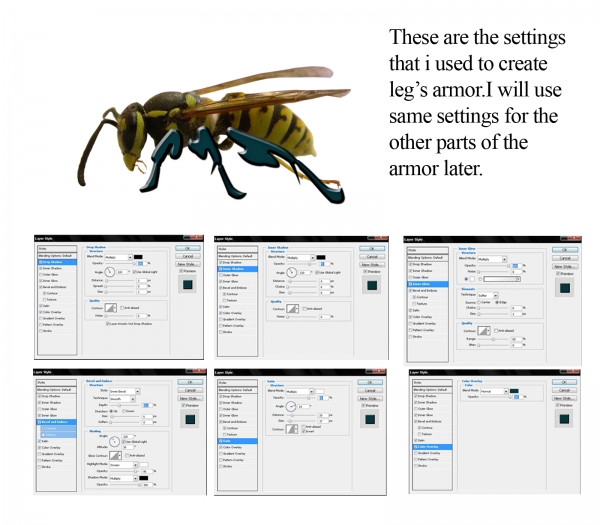The height and width of the screenshot is (525, 600).
Task: Click Size value field in Satin dialog
Action: pos(323,421)
